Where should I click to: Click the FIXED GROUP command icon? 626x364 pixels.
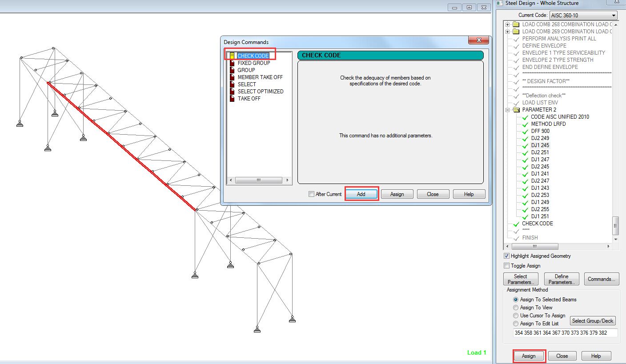[x=232, y=63]
